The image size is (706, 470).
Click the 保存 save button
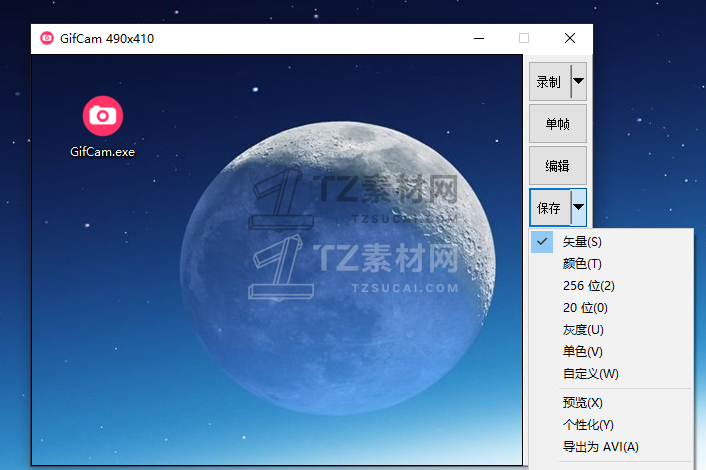550,208
